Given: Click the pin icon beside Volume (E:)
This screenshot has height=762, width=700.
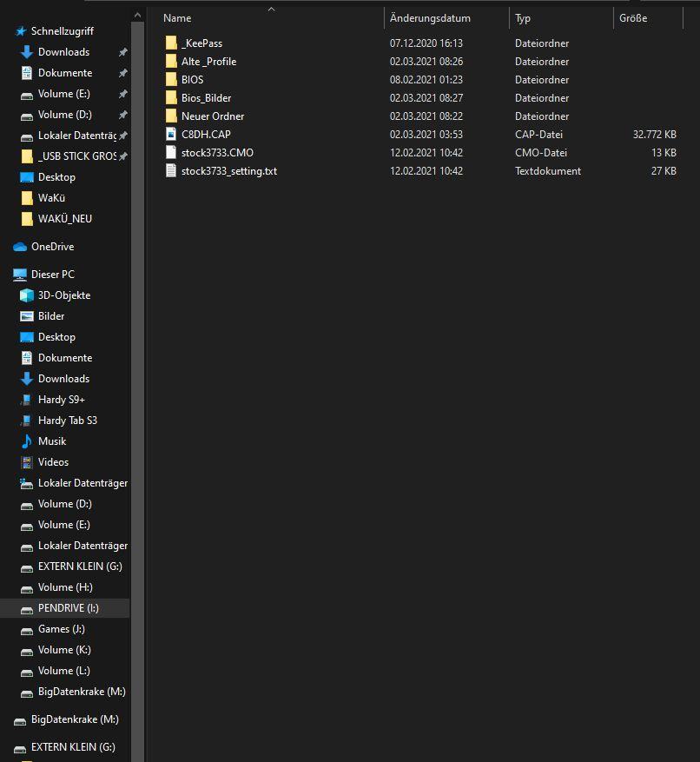Looking at the screenshot, I should [x=123, y=94].
